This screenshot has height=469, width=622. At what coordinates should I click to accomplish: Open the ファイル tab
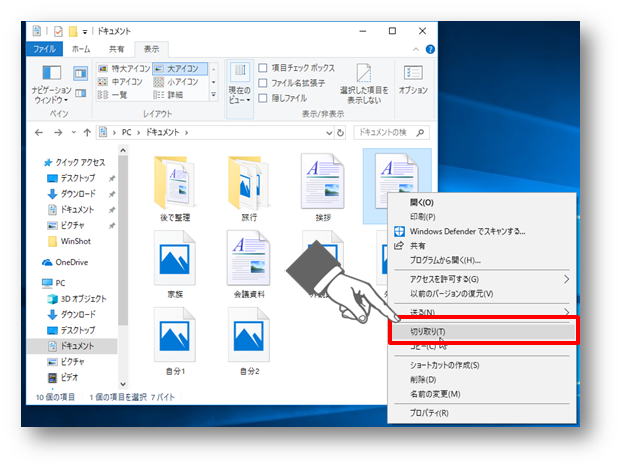click(44, 49)
